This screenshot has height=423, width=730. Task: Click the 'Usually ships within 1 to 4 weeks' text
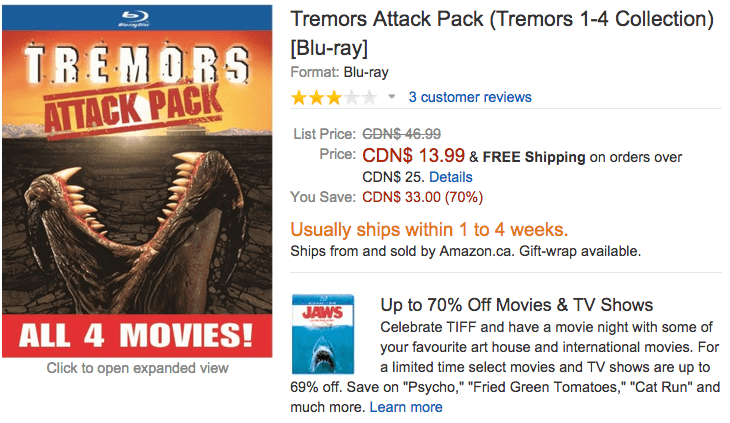tap(429, 229)
